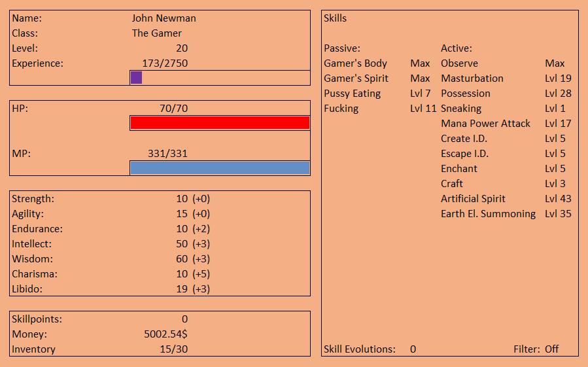Click the HP value 70/70
Image resolution: width=588 pixels, height=367 pixels.
tap(173, 108)
